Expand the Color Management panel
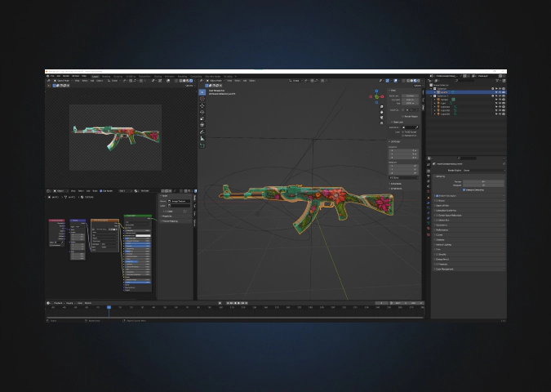Screen dimensions: 551x392 pos(446,269)
